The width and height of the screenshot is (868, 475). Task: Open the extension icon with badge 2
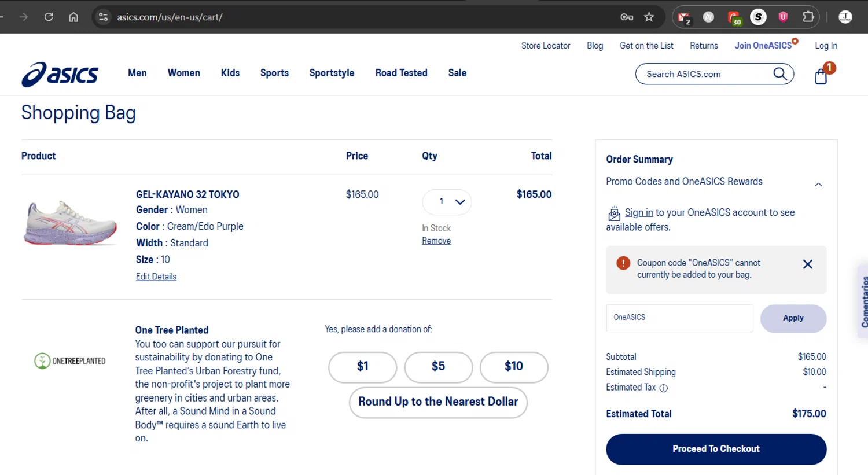pos(685,18)
